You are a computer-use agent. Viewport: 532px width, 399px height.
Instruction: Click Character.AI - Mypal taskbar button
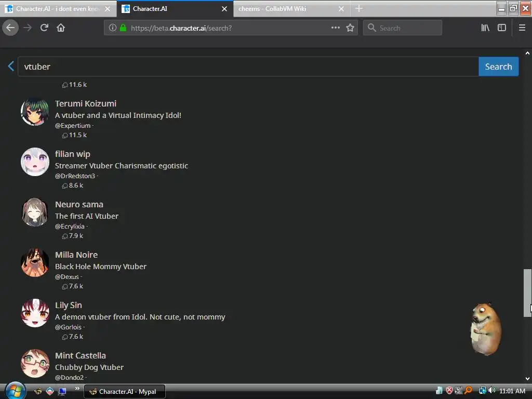(x=125, y=392)
